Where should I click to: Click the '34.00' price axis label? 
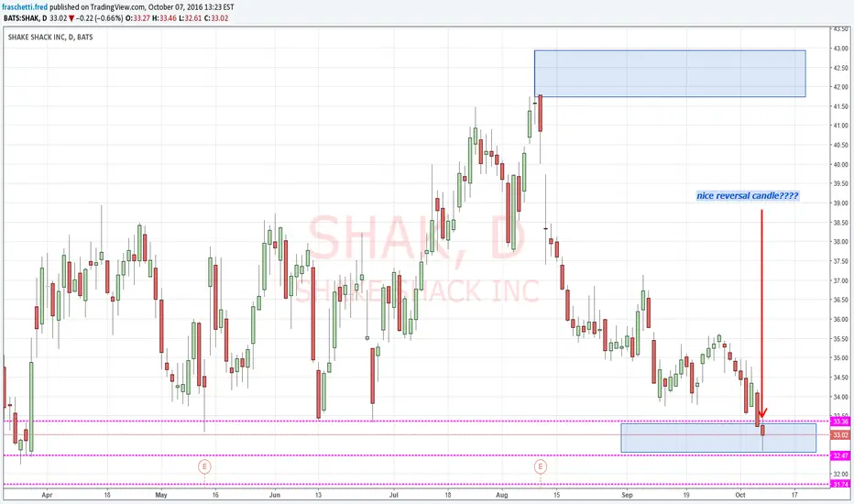pos(840,397)
